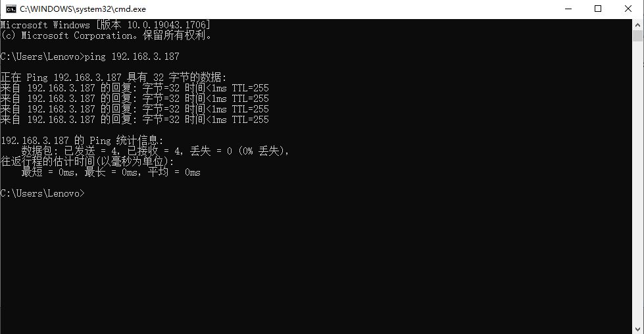
Task: Open the cmd.exe system menu icon
Action: tap(11, 9)
